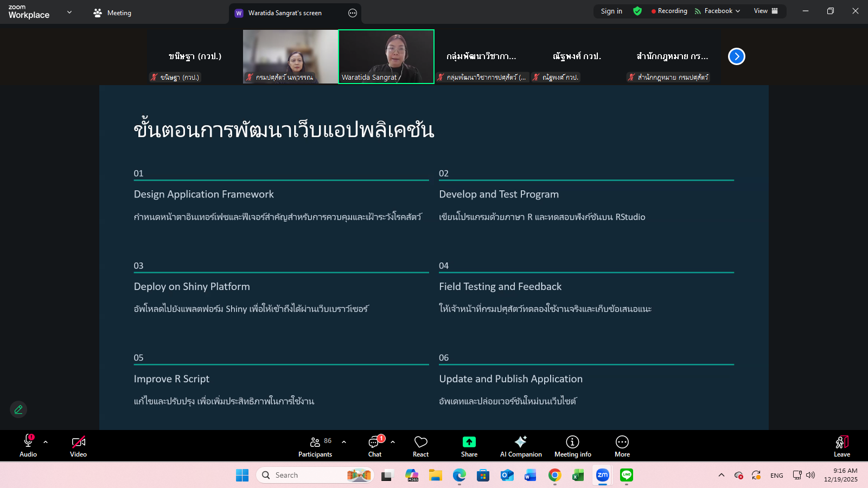The height and width of the screenshot is (488, 868).
Task: Turn on the Video camera
Action: click(78, 446)
